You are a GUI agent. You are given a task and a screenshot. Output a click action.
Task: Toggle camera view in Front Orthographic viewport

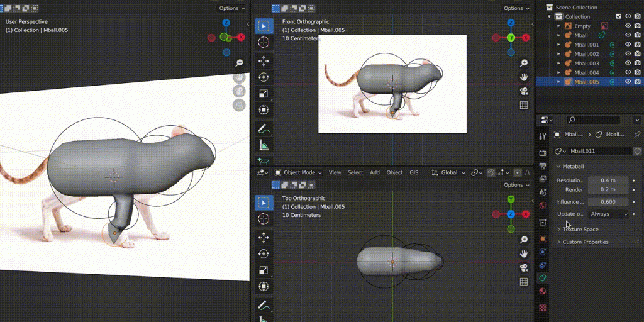pyautogui.click(x=524, y=91)
